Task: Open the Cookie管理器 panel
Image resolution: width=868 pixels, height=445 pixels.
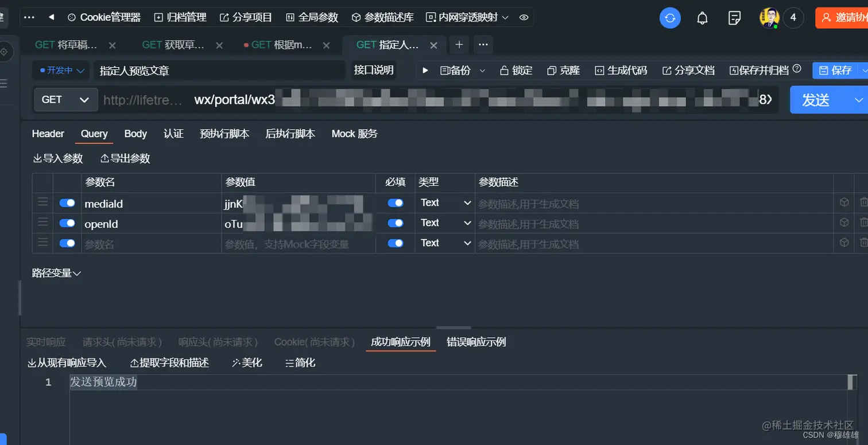Action: point(108,17)
